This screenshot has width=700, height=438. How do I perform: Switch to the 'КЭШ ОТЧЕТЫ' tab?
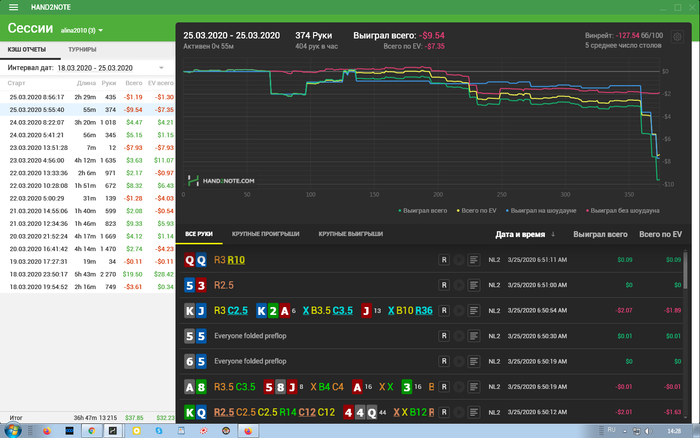tap(27, 50)
